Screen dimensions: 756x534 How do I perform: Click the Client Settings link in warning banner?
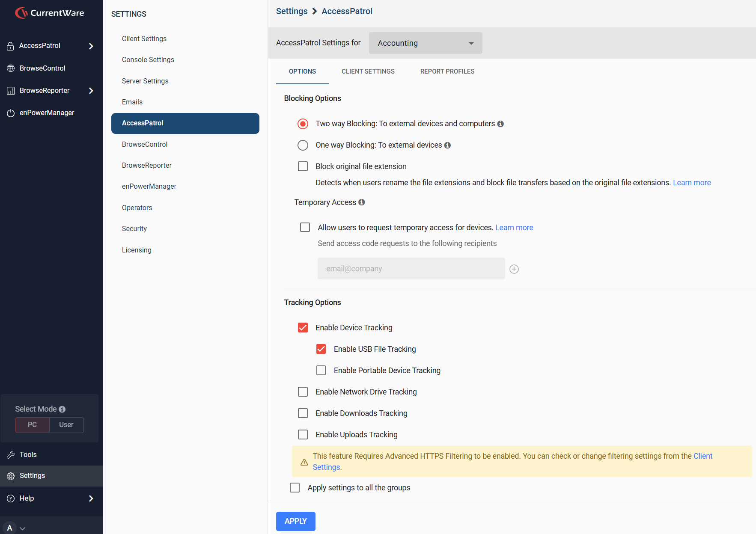(703, 456)
